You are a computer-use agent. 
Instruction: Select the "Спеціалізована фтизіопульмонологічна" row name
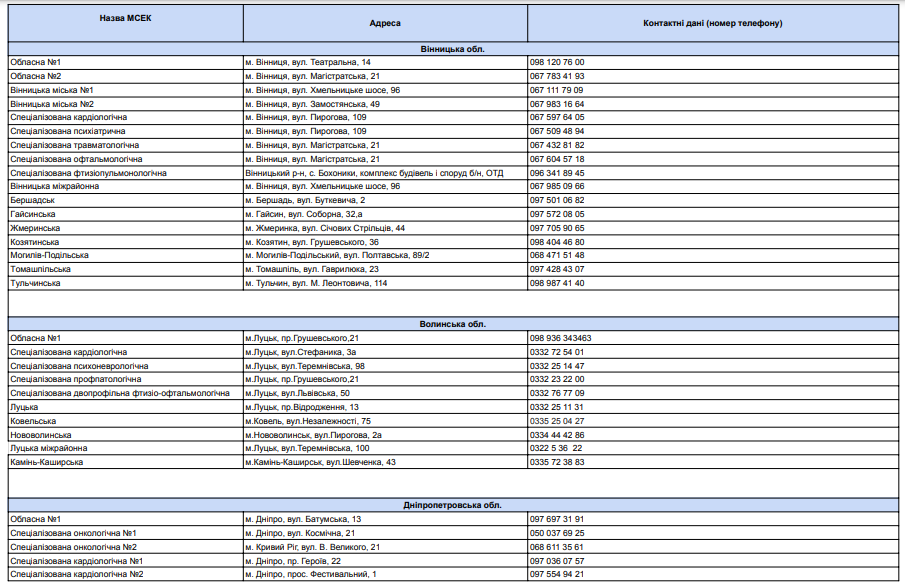[88, 173]
